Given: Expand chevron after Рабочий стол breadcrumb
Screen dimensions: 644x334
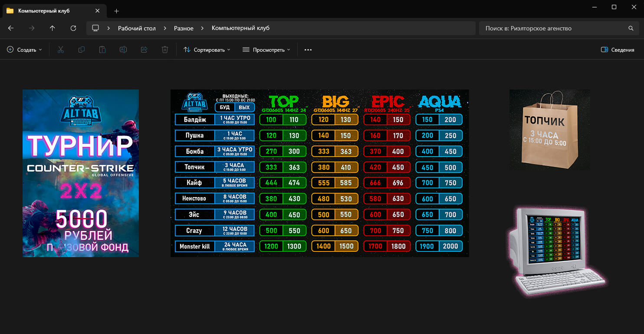Looking at the screenshot, I should click(x=165, y=28).
